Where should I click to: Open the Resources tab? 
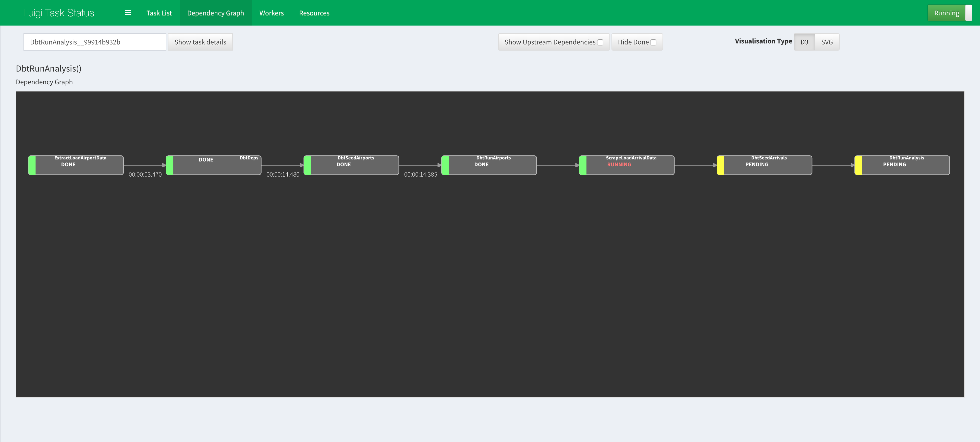pos(314,13)
